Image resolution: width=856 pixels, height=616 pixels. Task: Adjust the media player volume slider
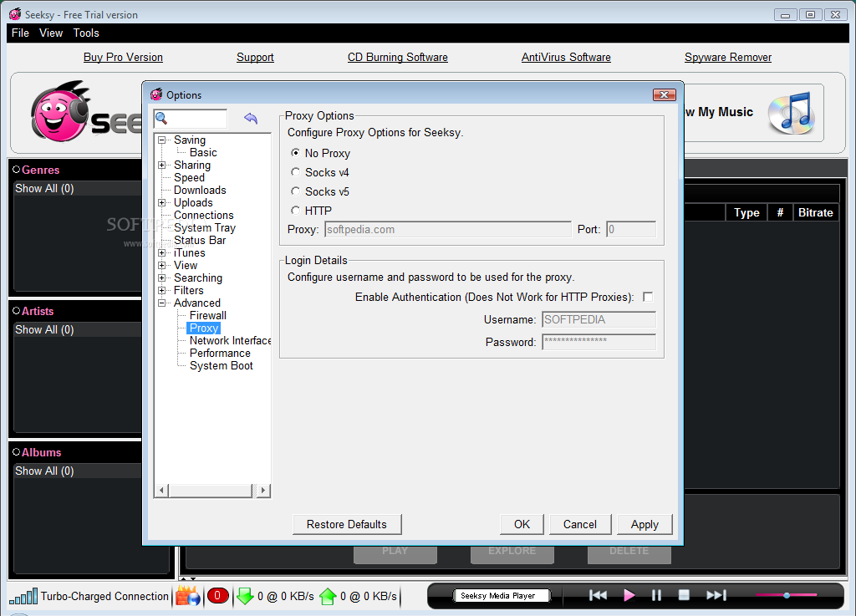pos(786,595)
